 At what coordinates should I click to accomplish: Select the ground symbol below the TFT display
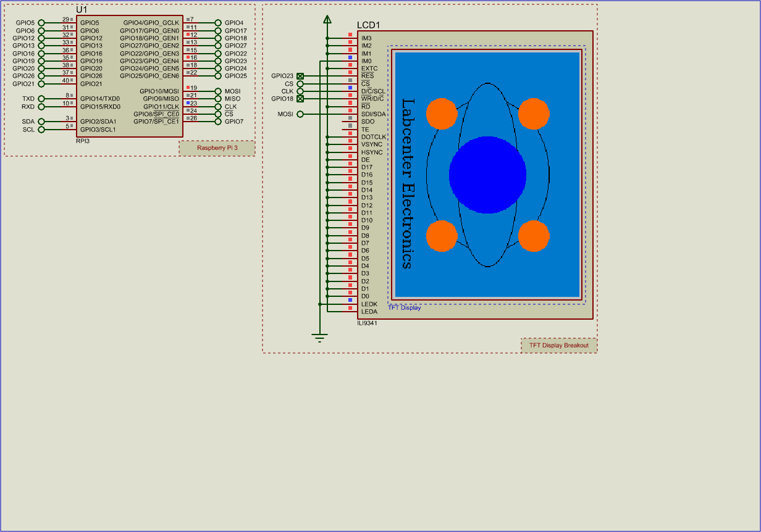tap(319, 336)
